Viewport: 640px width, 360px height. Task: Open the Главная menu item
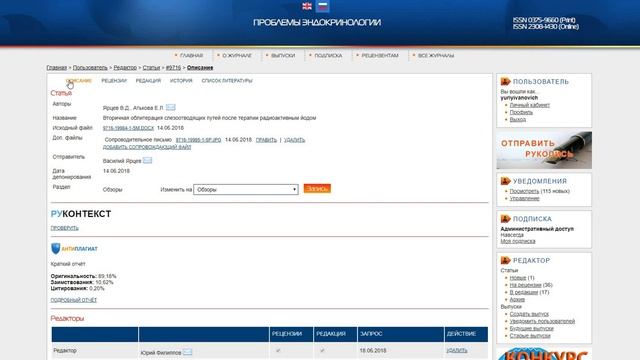191,56
